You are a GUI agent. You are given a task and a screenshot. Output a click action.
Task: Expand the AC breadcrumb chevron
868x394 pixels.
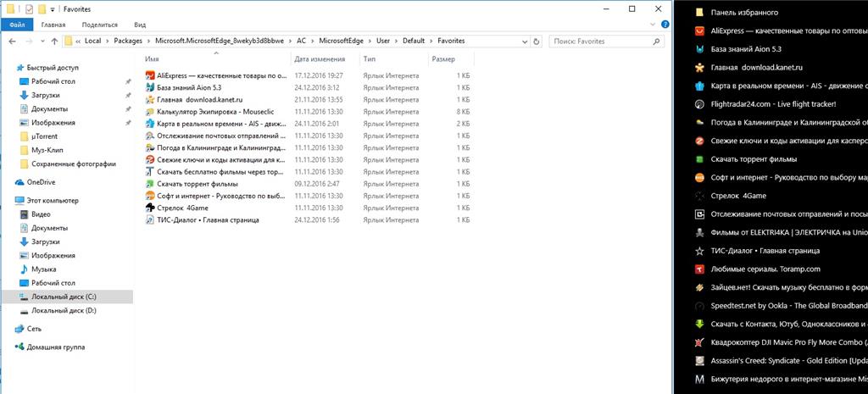click(312, 41)
